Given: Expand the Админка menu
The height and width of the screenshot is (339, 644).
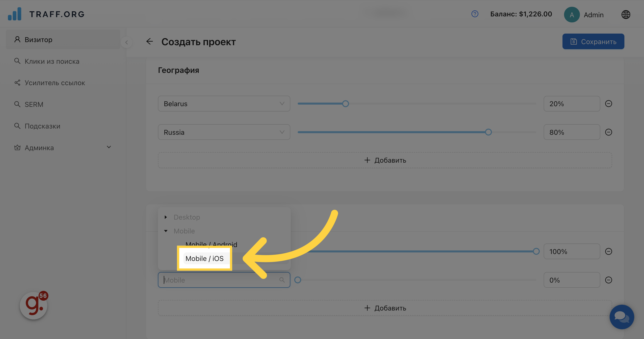Looking at the screenshot, I should tap(63, 148).
